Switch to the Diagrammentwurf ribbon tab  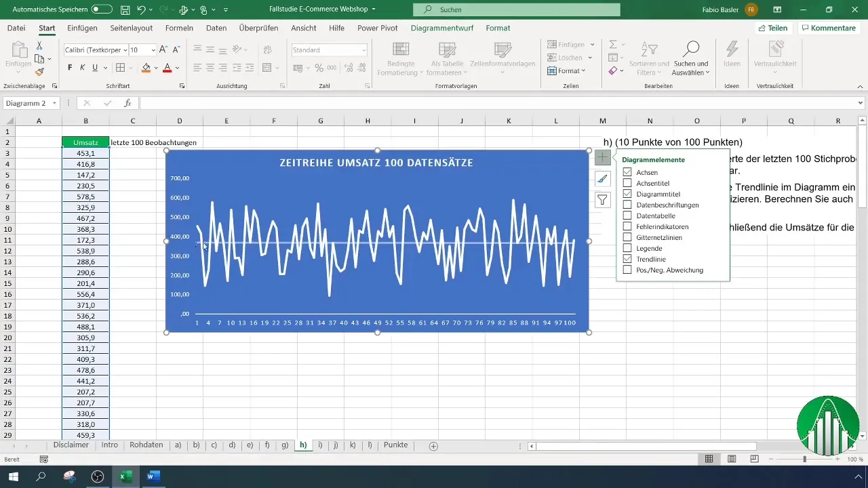tap(443, 28)
